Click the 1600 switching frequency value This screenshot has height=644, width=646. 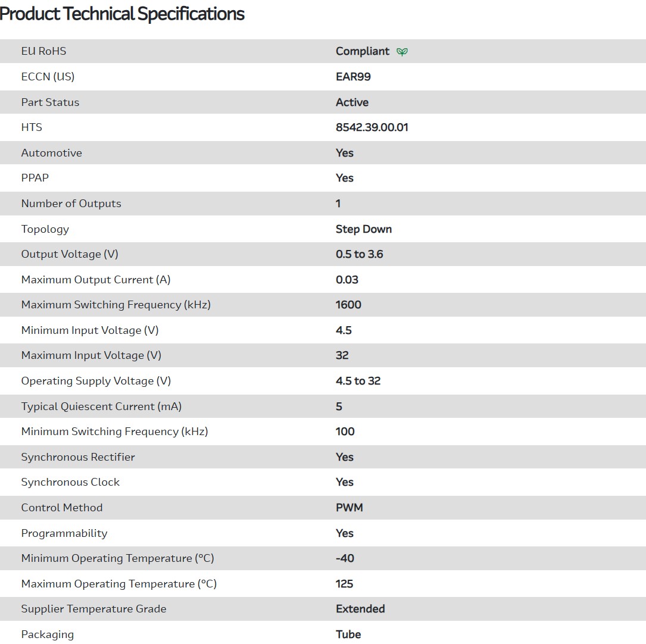pos(348,305)
